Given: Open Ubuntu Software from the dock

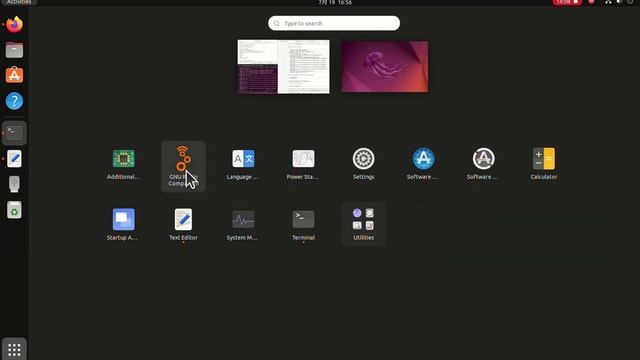Looking at the screenshot, I should click(x=14, y=76).
